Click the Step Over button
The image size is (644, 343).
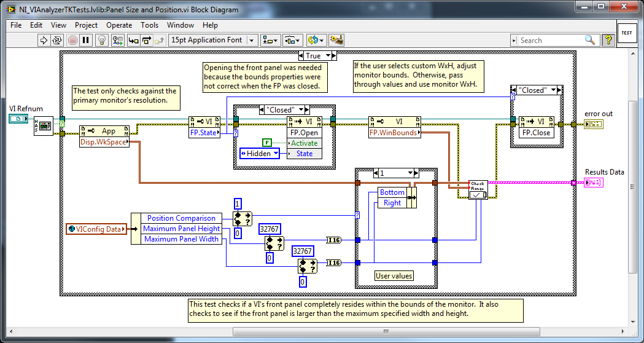click(x=147, y=41)
